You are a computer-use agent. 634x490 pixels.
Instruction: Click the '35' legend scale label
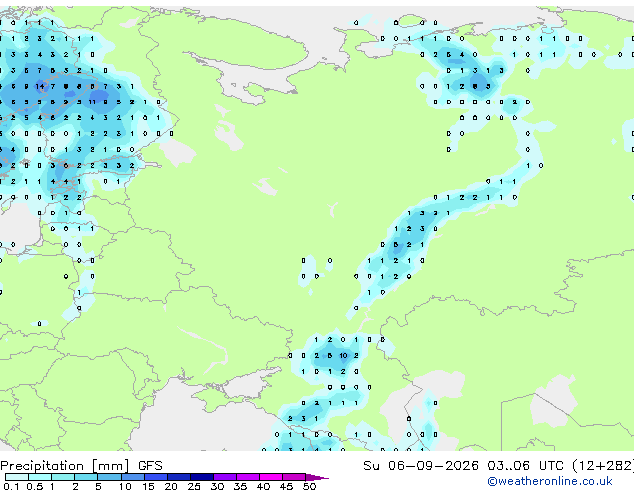click(241, 486)
